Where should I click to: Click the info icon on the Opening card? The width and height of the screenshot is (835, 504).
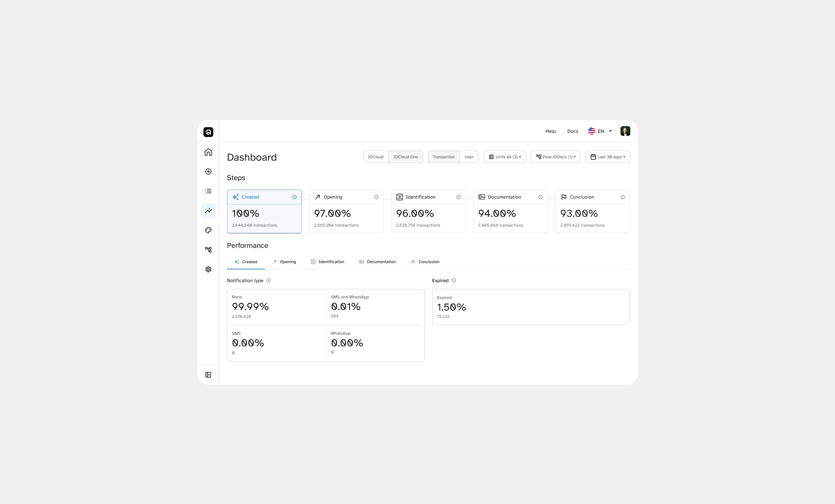(376, 197)
